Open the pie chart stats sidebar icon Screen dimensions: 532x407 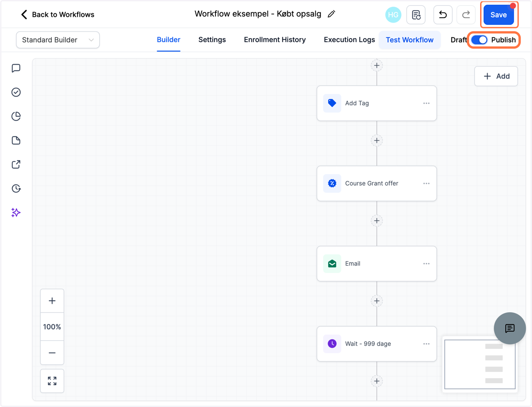(x=16, y=116)
